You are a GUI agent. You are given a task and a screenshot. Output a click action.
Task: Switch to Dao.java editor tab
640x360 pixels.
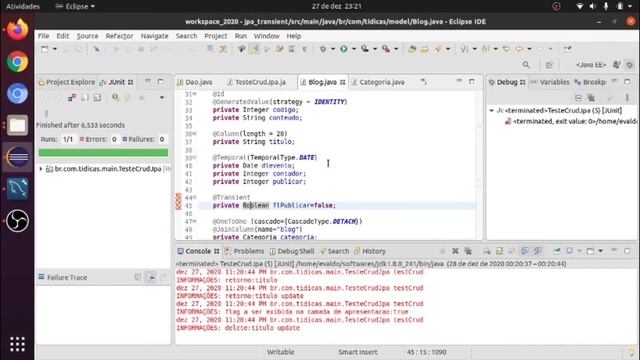pos(195,82)
